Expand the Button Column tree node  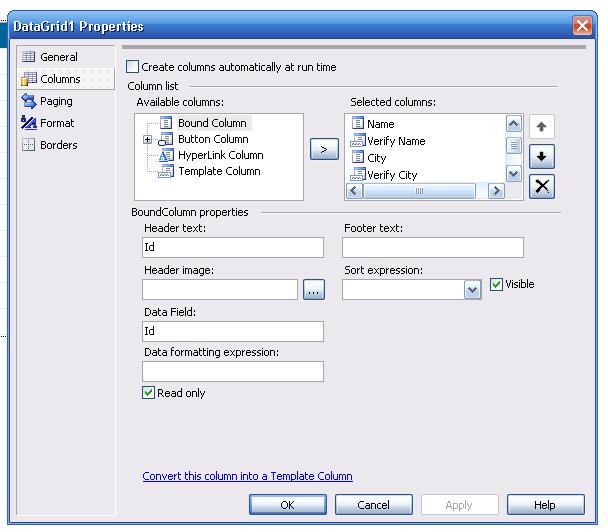click(x=147, y=139)
